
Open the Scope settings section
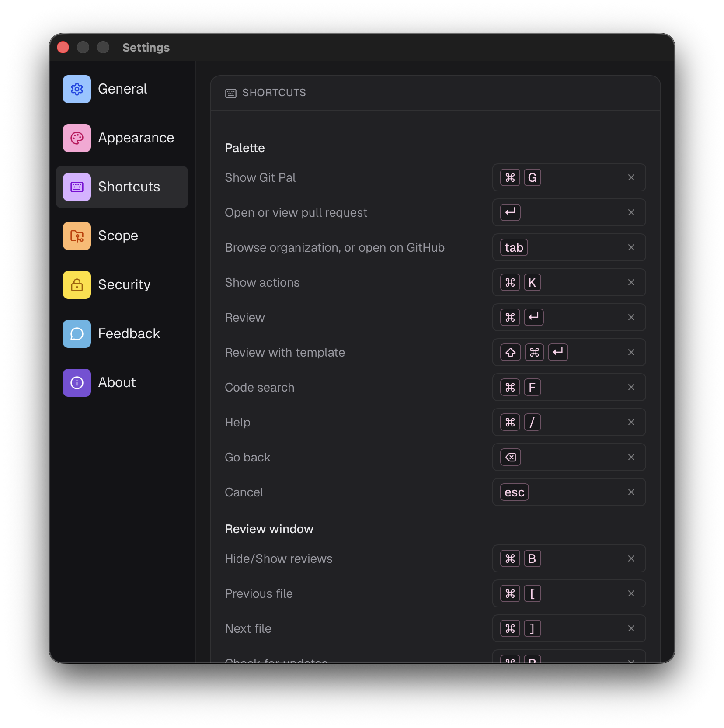[x=122, y=236]
